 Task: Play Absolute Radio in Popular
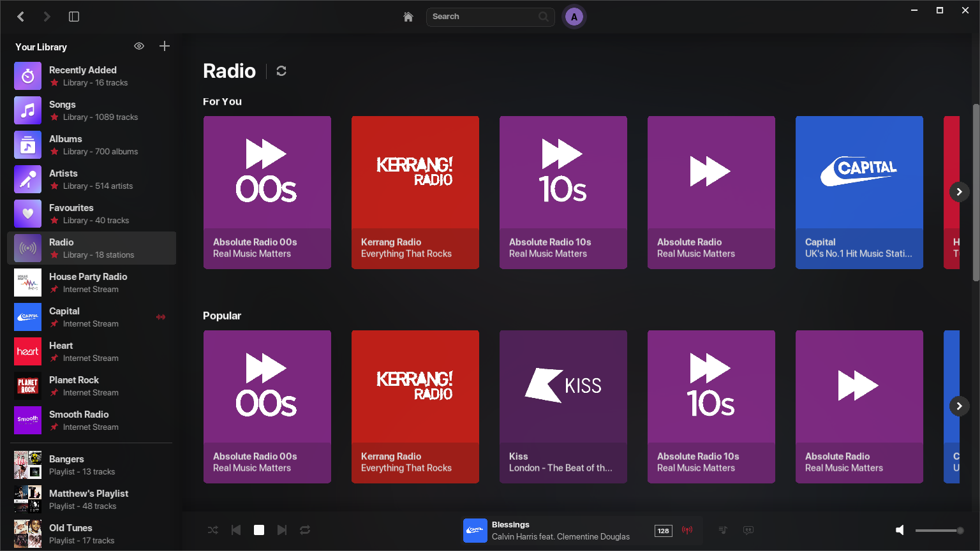point(859,407)
